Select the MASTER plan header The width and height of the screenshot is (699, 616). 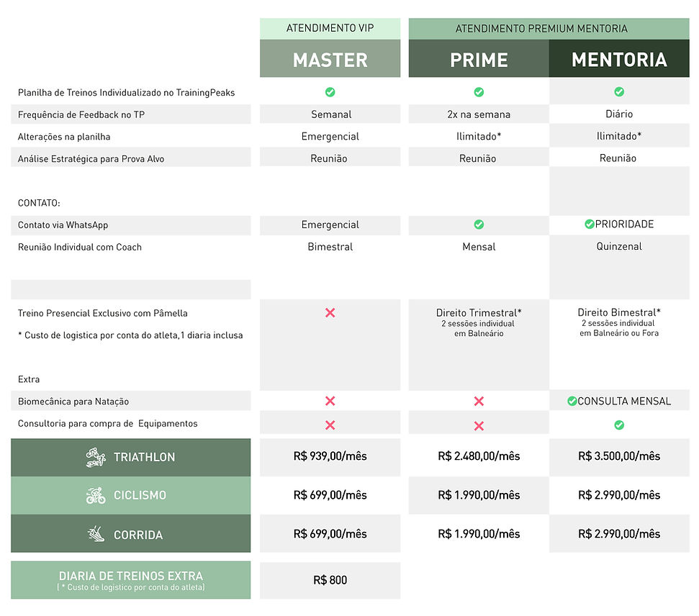(x=330, y=60)
